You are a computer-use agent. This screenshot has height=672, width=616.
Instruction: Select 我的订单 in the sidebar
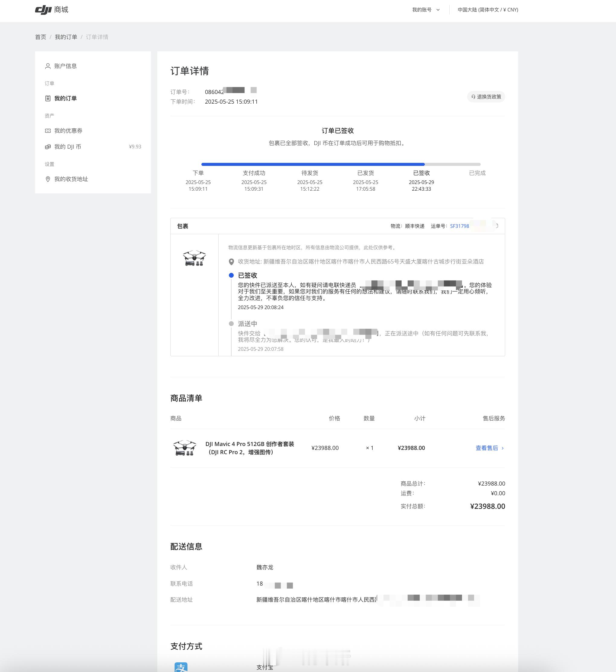point(66,99)
